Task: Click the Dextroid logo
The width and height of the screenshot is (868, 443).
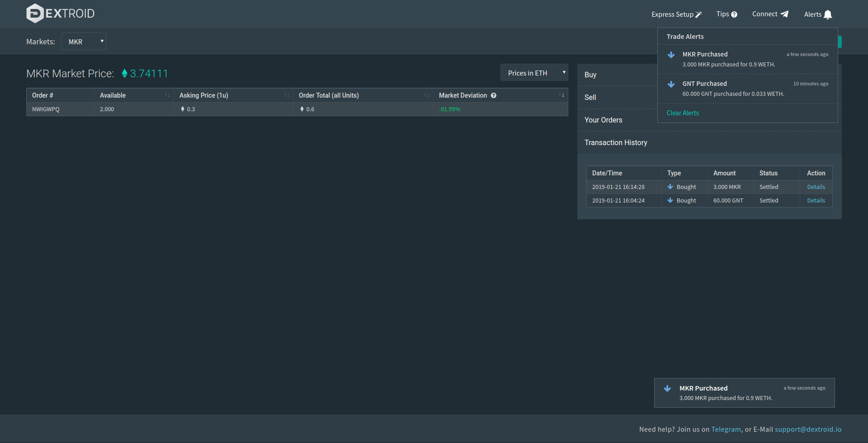Action: [x=61, y=14]
